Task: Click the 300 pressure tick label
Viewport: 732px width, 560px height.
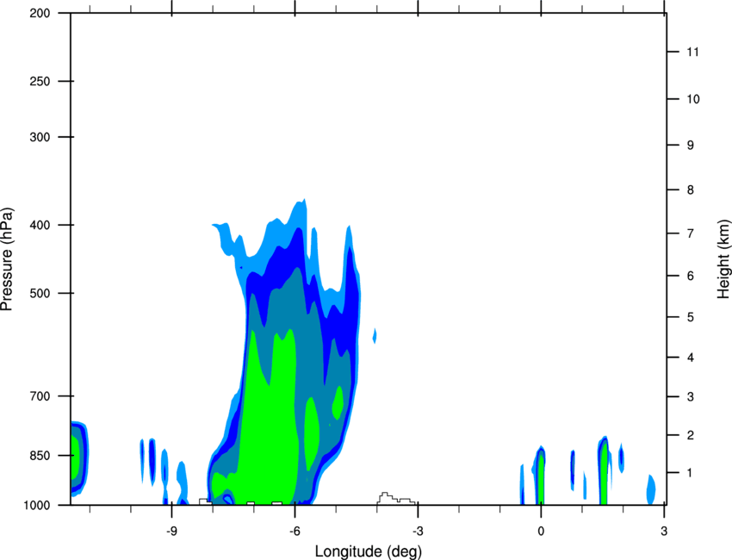Action: click(x=40, y=137)
